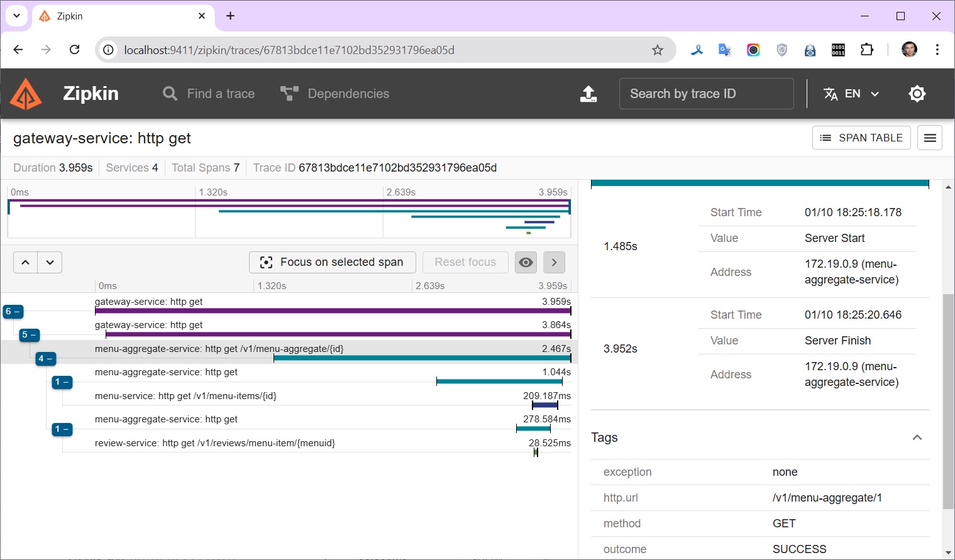Click Focus on selected span button
Screen dimensions: 955x560
pos(332,262)
